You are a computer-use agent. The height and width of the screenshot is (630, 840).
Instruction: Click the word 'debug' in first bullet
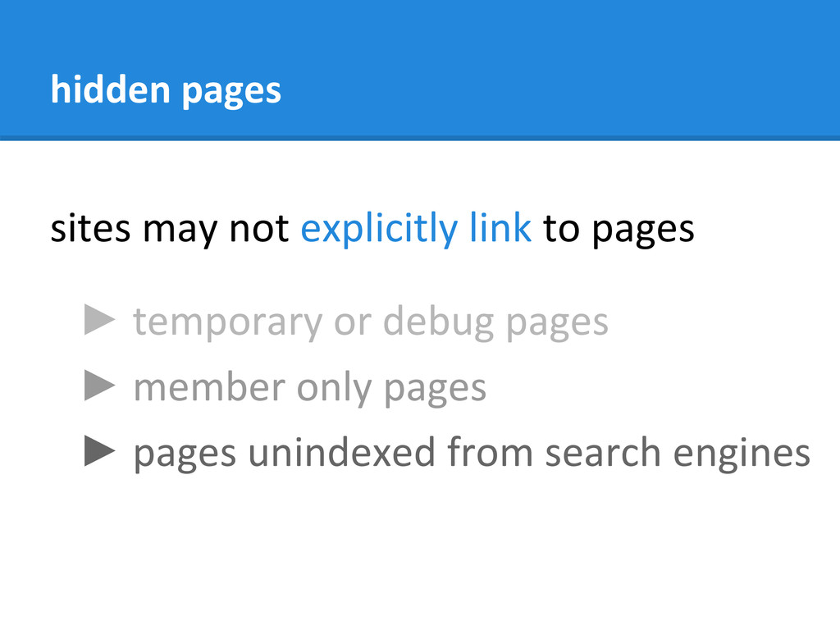(x=438, y=322)
